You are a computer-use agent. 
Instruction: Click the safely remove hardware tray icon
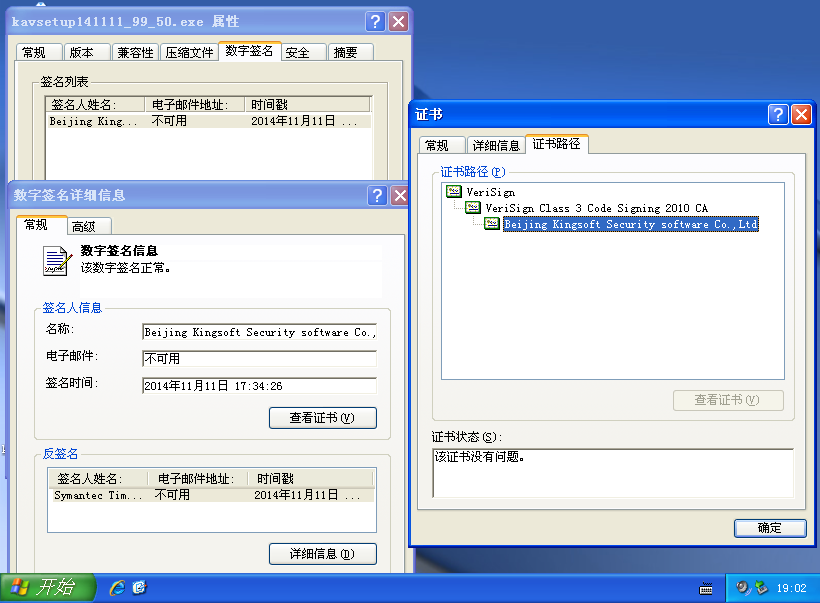[761, 588]
